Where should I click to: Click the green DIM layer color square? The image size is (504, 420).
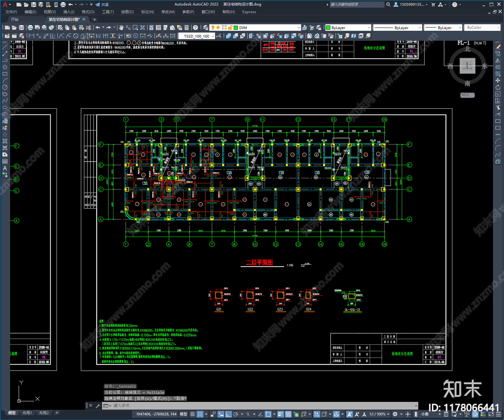pyautogui.click(x=236, y=28)
